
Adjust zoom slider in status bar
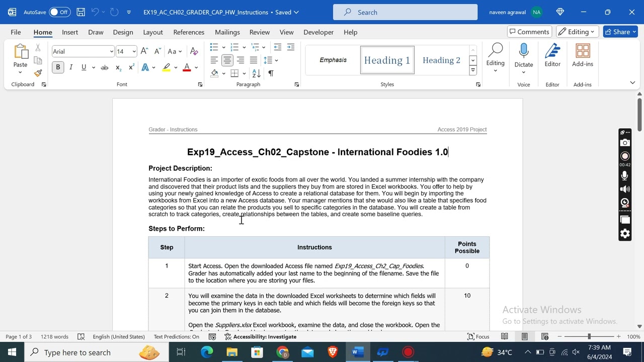(589, 336)
